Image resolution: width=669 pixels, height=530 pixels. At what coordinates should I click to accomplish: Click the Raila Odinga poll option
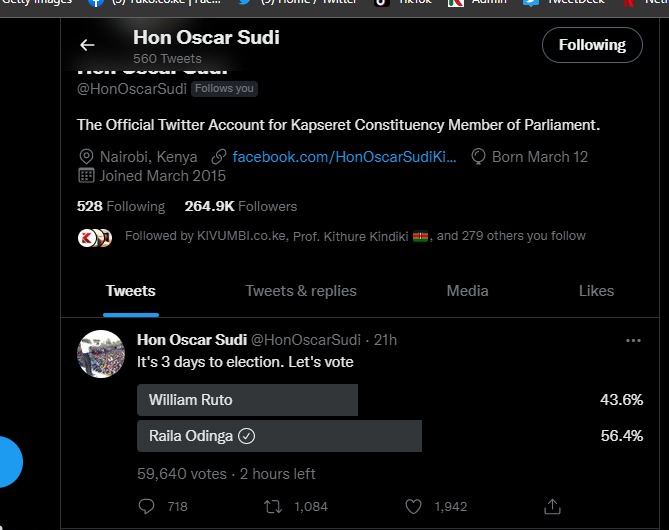pyautogui.click(x=279, y=436)
